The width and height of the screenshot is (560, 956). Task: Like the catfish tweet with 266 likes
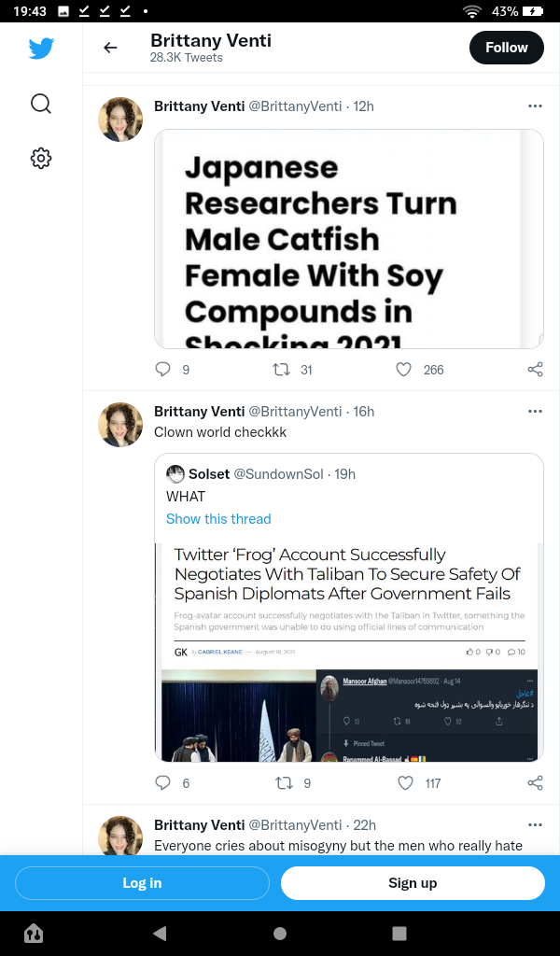[x=404, y=370]
